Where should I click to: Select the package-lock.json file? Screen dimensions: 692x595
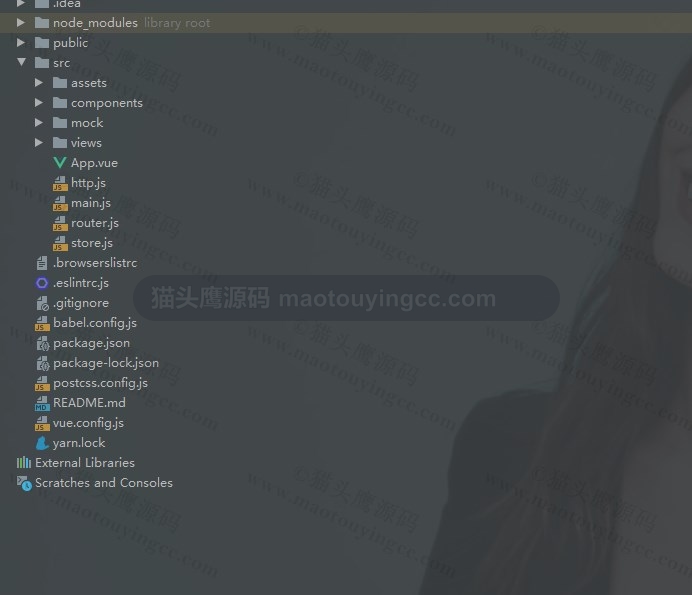106,363
